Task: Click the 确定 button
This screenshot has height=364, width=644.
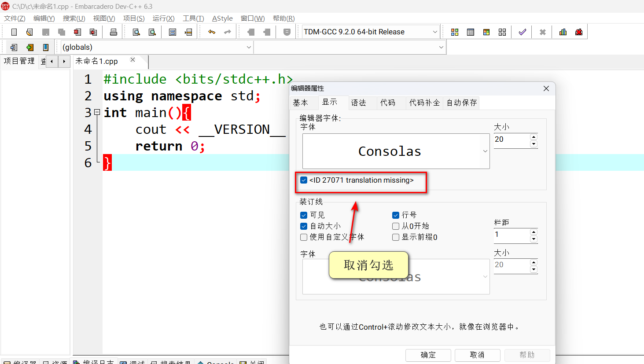Action: pyautogui.click(x=428, y=355)
